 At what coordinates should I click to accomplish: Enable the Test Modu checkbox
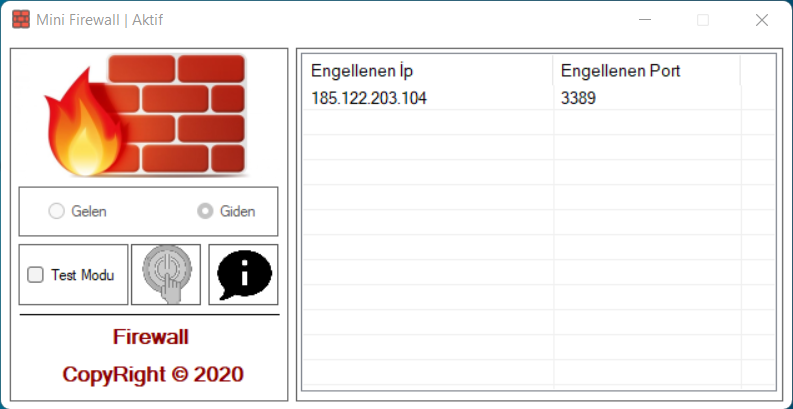[35, 275]
